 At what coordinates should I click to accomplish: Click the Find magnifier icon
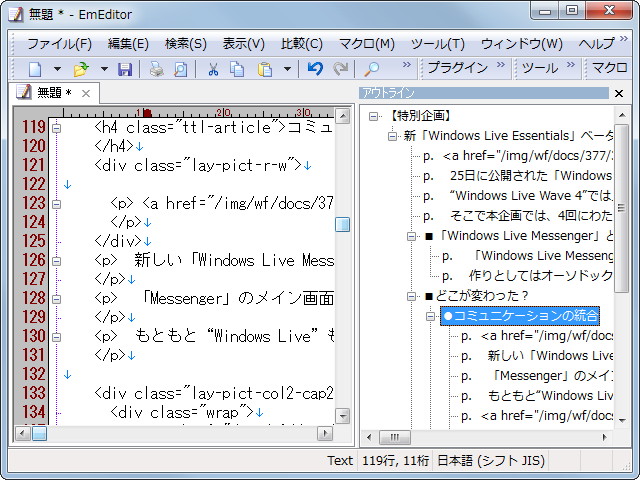pyautogui.click(x=371, y=69)
